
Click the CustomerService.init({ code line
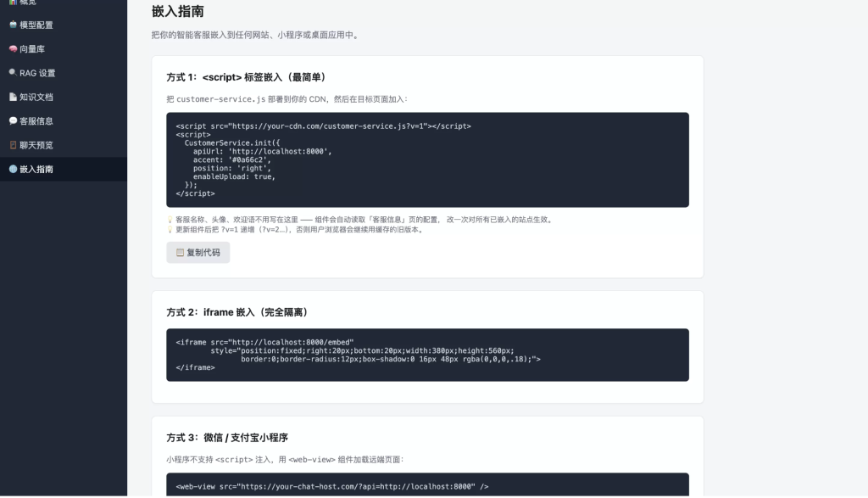click(232, 143)
